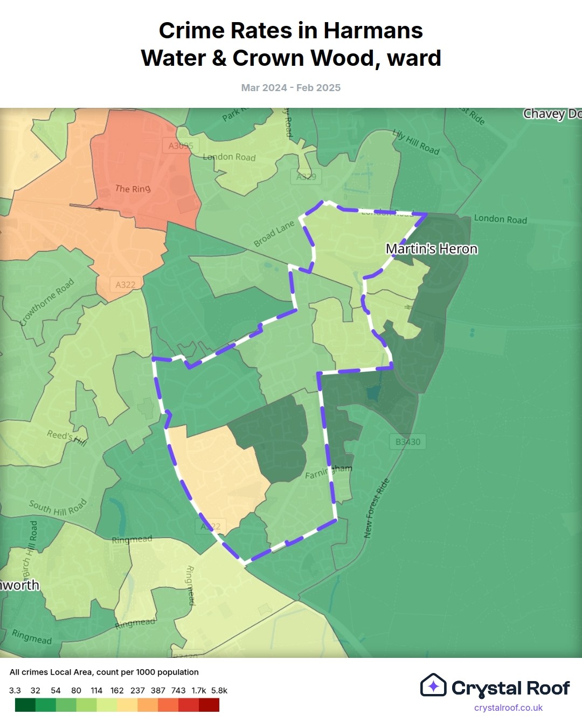Click the Chavey Down place label

pos(552,114)
